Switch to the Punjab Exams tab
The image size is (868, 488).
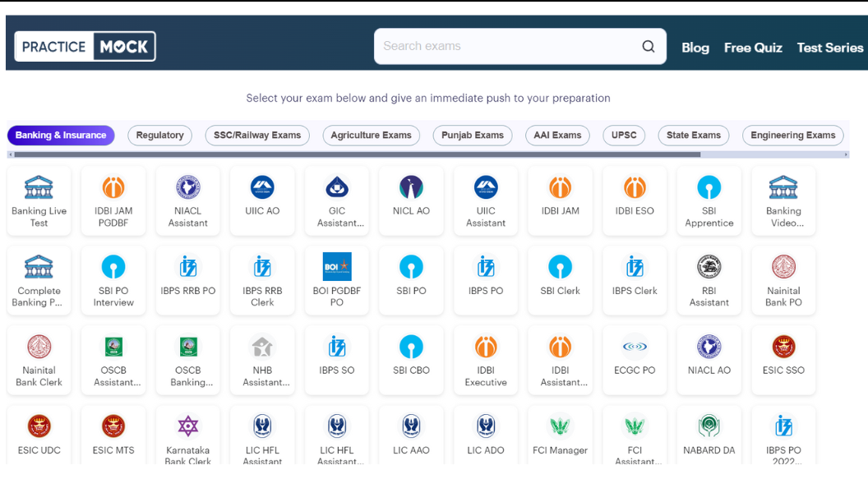click(x=473, y=135)
